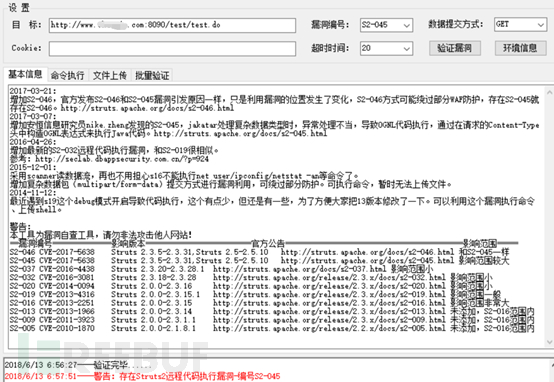The height and width of the screenshot is (382, 554).
Task: Click the S2-005 CVE-2010-1870 row
Action: 272,329
